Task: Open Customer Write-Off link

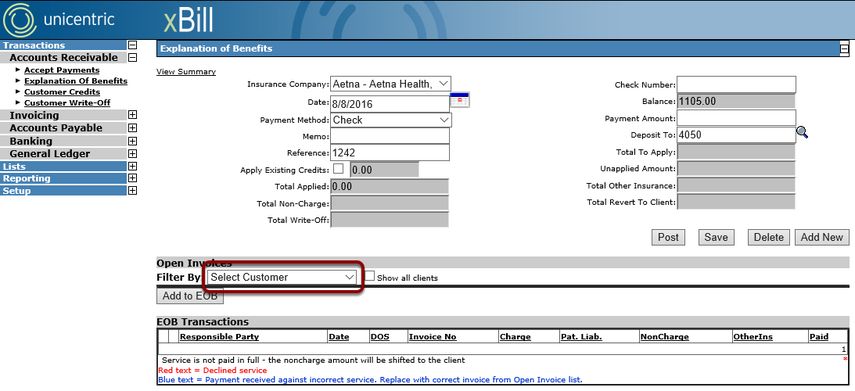Action: 67,103
